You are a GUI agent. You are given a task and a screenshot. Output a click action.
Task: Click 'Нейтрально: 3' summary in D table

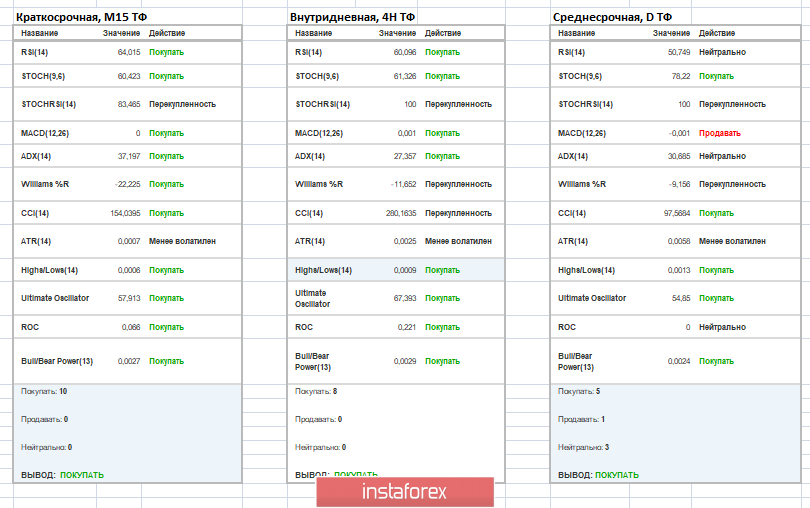point(583,447)
